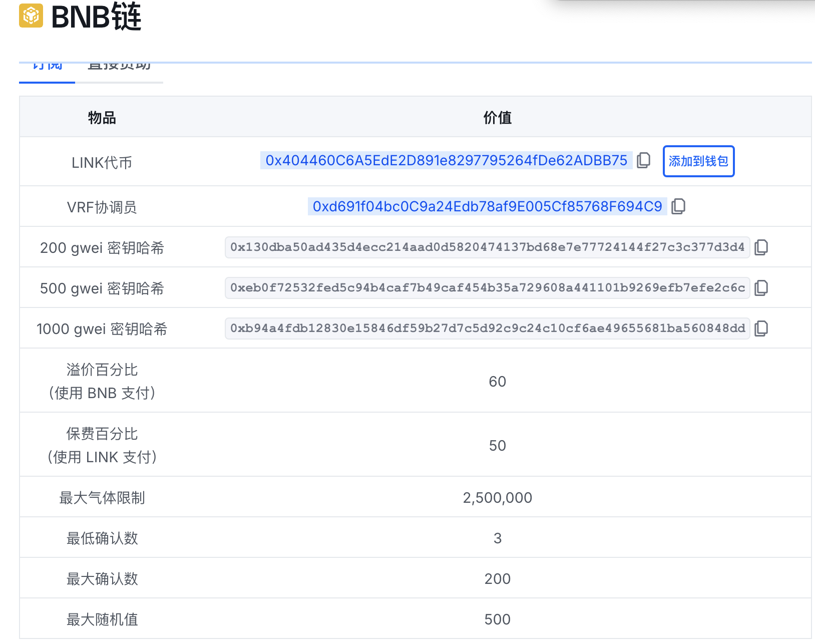Open the VRF coordinator address link
Screen dimensions: 815x644
(x=487, y=206)
